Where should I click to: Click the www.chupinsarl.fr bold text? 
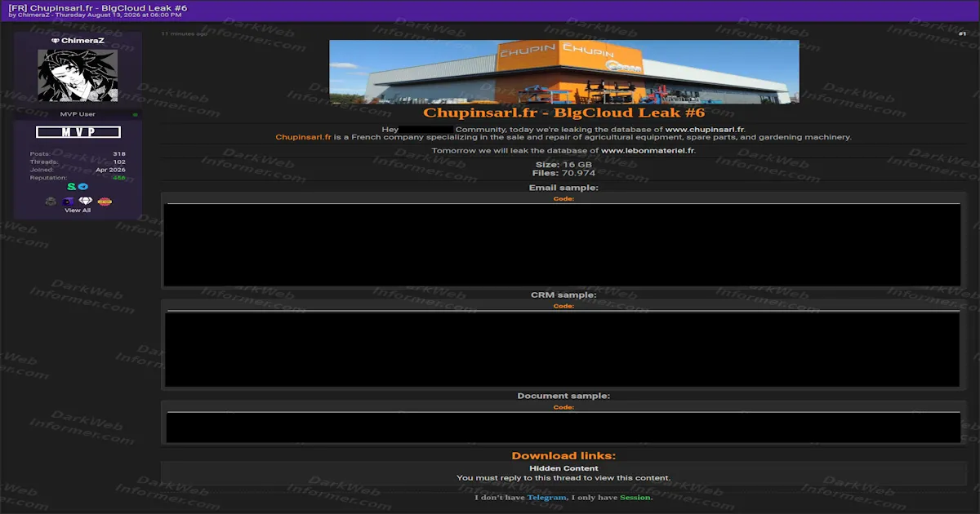[705, 130]
